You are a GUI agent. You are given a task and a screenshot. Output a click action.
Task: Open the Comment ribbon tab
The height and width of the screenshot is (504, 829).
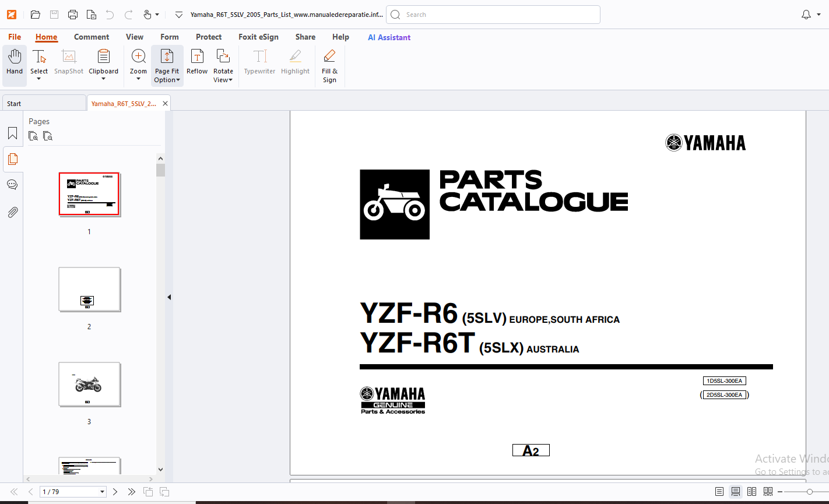point(92,37)
